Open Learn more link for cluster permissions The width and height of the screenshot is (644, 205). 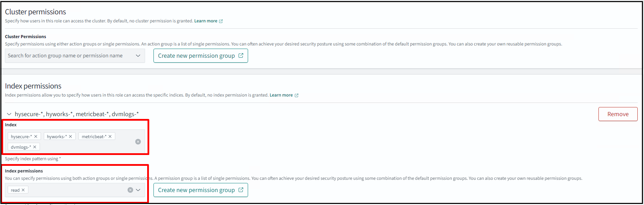click(206, 21)
